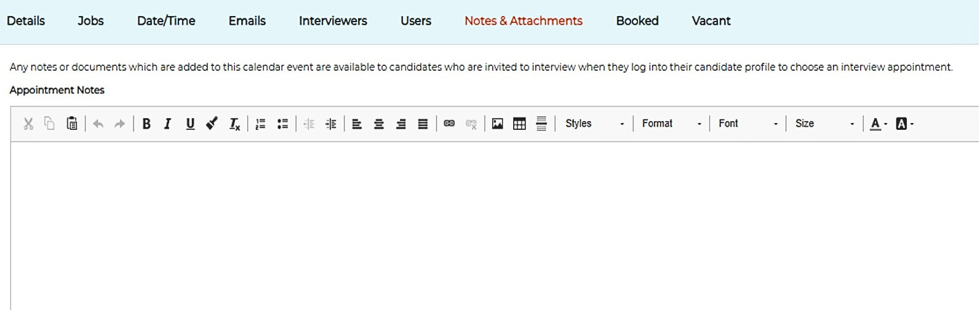Open the Styles dropdown
This screenshot has height=323, width=980.
pos(595,124)
